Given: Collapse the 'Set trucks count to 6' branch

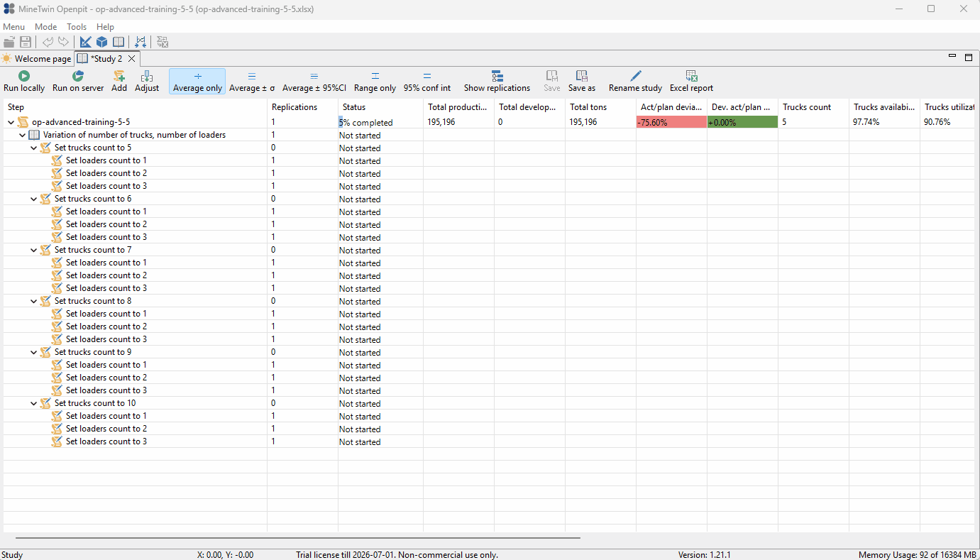Looking at the screenshot, I should pos(33,199).
